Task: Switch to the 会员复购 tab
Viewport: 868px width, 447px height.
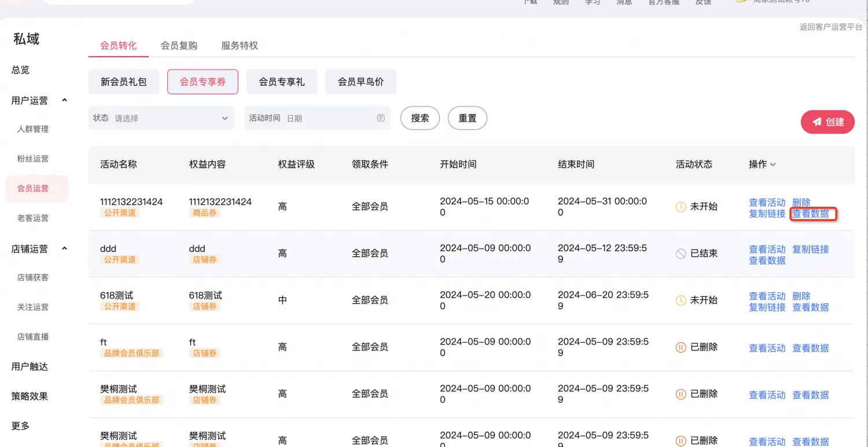Action: pyautogui.click(x=179, y=46)
